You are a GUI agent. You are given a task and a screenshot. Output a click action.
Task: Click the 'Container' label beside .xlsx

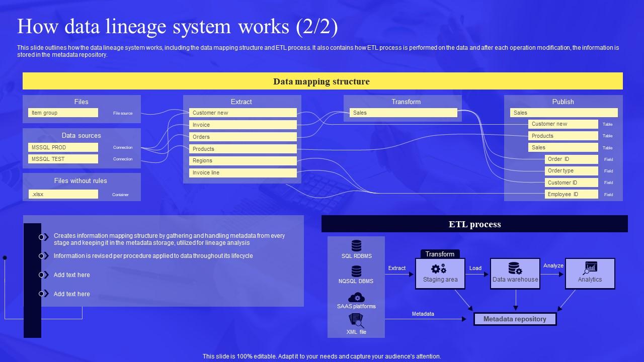pyautogui.click(x=120, y=195)
